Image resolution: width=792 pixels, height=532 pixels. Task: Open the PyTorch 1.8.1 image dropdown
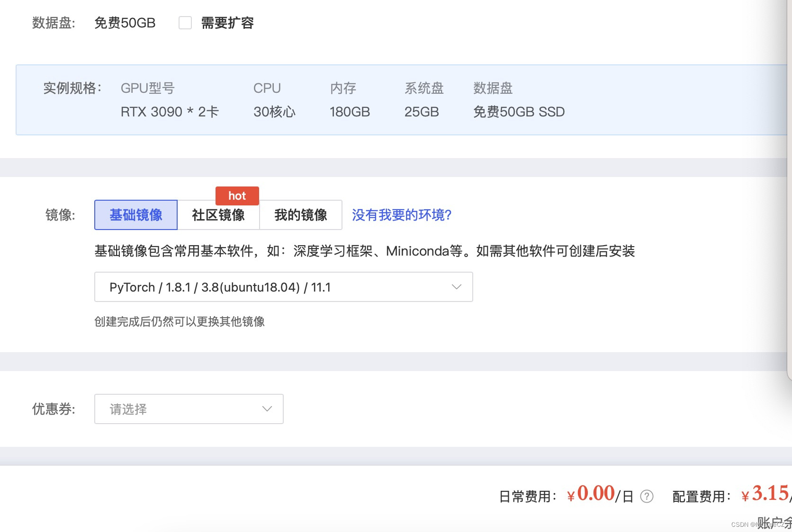tap(284, 287)
